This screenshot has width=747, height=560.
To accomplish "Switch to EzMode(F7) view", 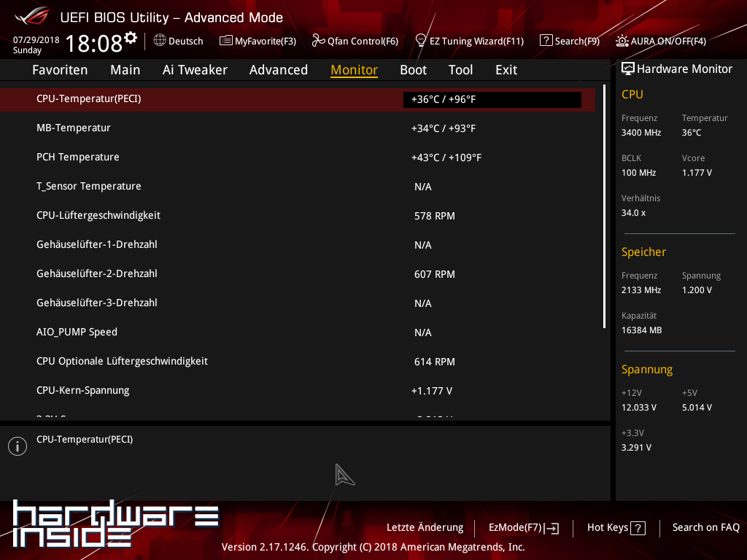I will (x=522, y=527).
